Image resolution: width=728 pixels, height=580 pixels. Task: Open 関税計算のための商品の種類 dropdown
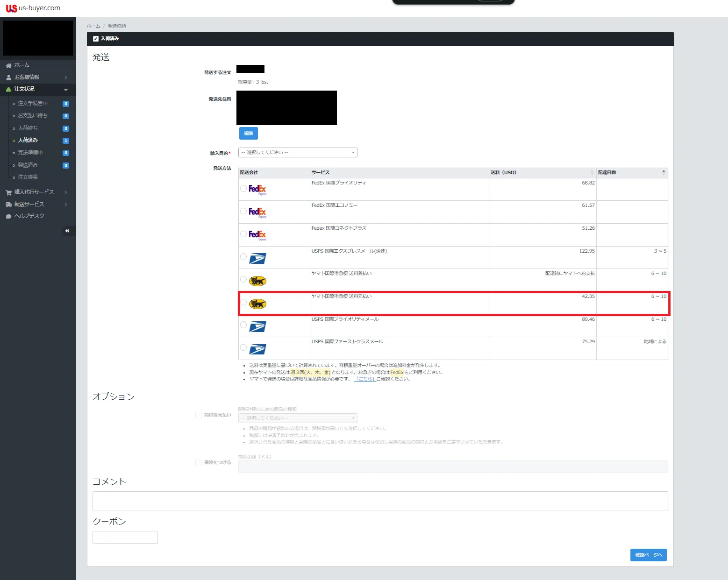[298, 418]
